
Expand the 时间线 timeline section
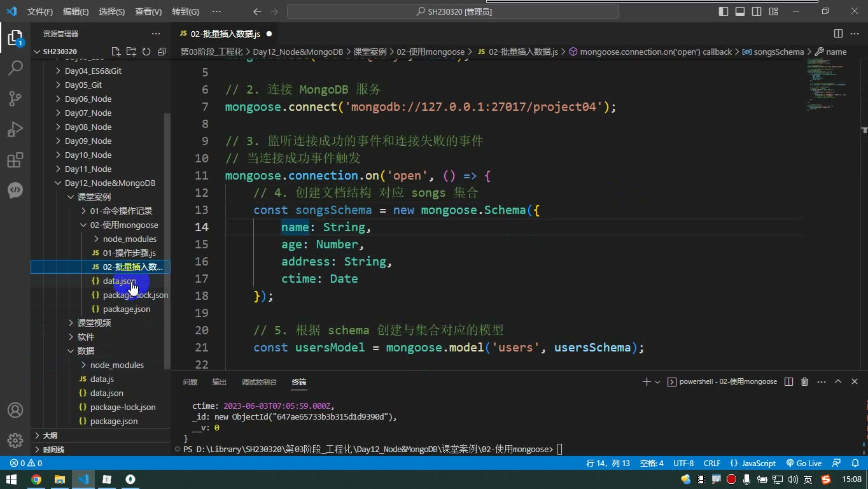click(x=101, y=450)
